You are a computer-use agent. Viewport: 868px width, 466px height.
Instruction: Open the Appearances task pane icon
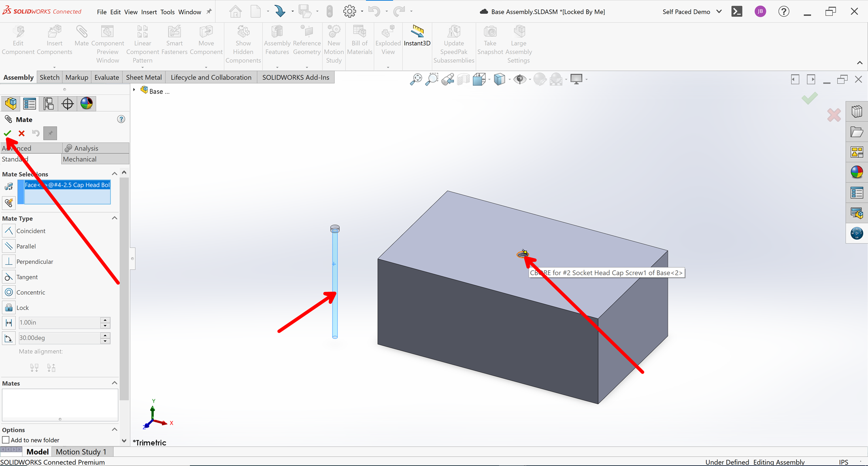pyautogui.click(x=857, y=172)
